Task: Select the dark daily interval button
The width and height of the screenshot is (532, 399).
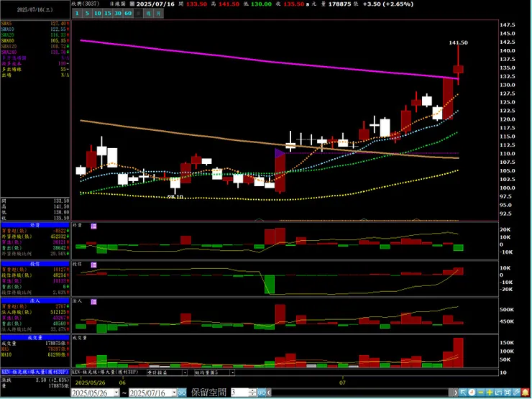Action: [x=139, y=13]
